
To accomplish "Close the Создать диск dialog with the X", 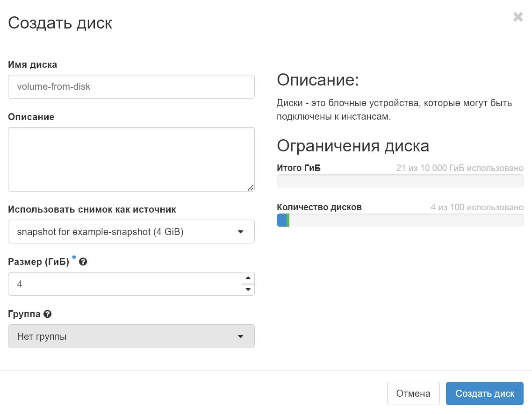I will point(518,17).
